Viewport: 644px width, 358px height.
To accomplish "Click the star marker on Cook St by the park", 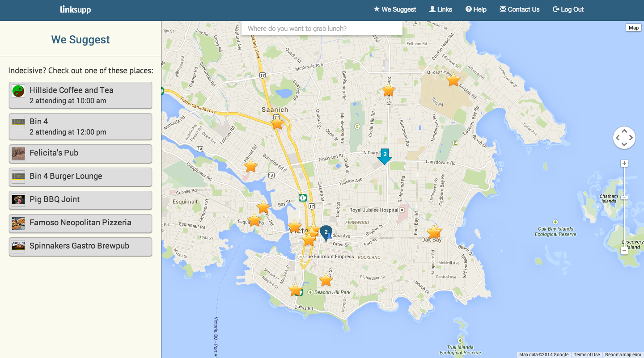I will (x=326, y=280).
